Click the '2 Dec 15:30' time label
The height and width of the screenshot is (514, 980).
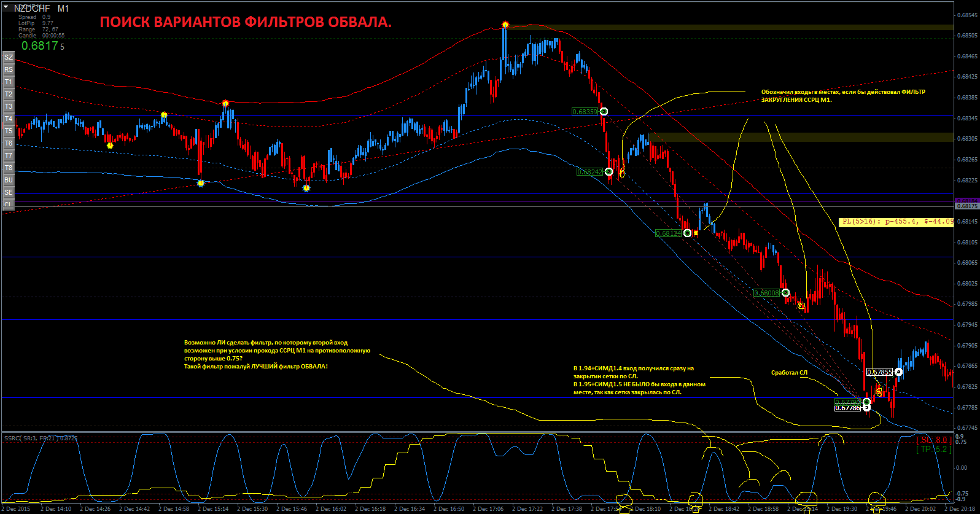[x=252, y=509]
